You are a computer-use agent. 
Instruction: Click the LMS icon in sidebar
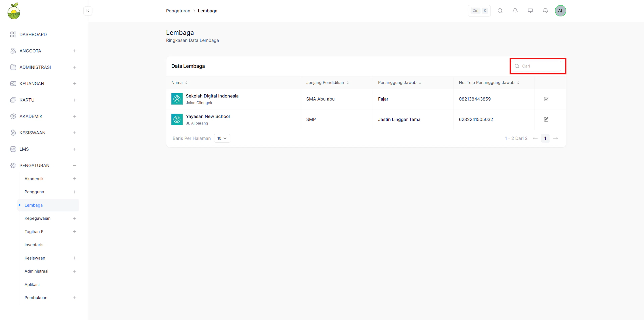(x=13, y=149)
